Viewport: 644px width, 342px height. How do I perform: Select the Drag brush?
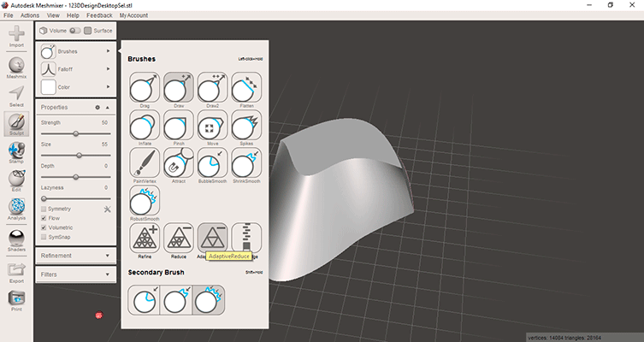145,87
